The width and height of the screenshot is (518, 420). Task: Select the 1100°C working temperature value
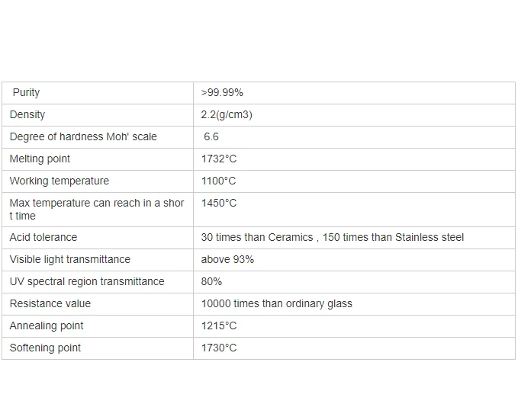[x=218, y=181]
